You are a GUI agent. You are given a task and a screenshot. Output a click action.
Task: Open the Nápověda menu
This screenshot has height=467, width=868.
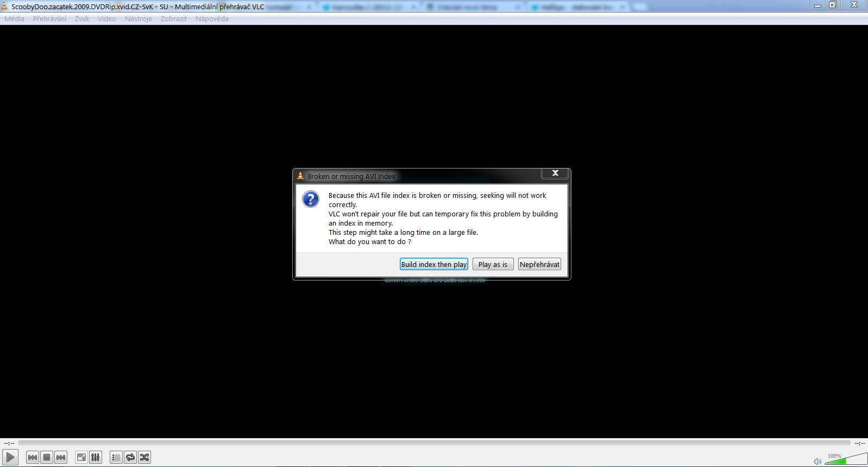(x=212, y=18)
